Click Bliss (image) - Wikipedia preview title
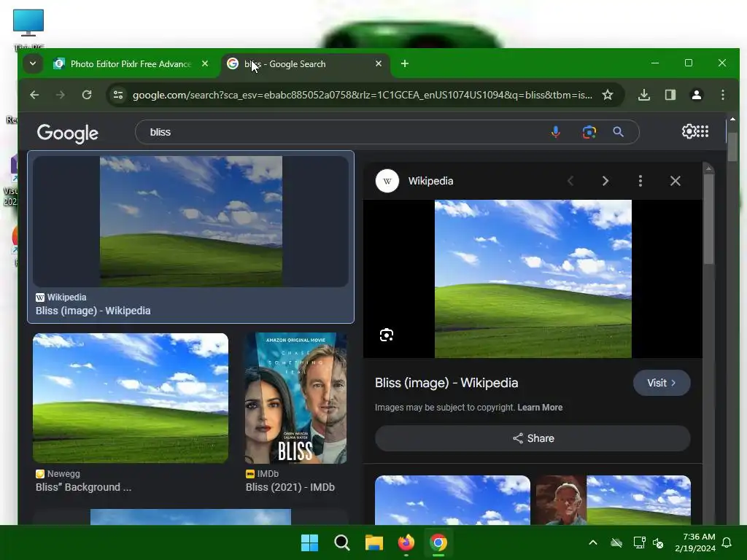747x560 pixels. pos(446,383)
